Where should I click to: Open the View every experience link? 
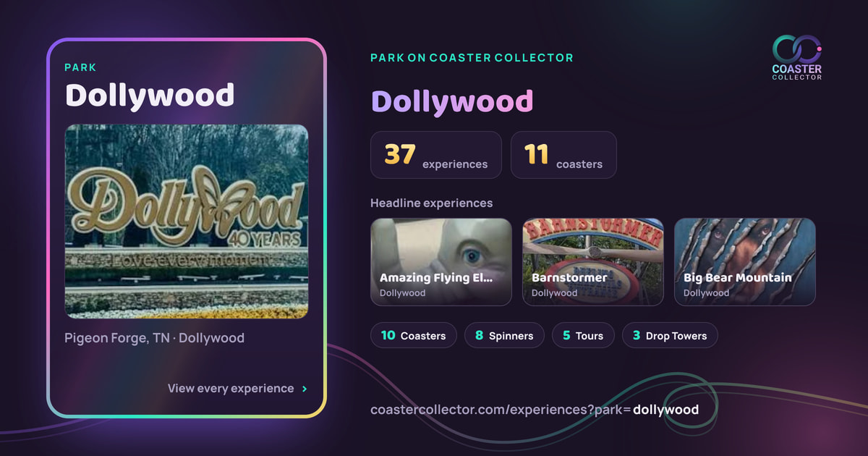[x=237, y=389]
